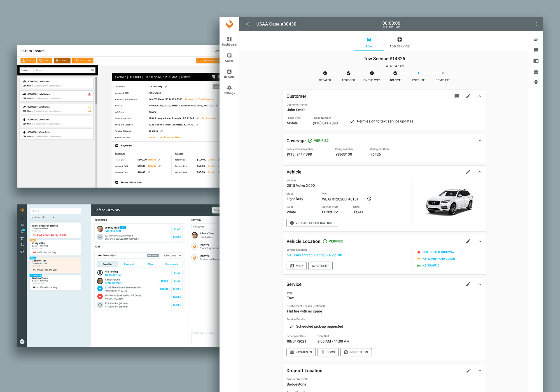Collapse the Coverage section
The width and height of the screenshot is (560, 392).
tap(480, 141)
